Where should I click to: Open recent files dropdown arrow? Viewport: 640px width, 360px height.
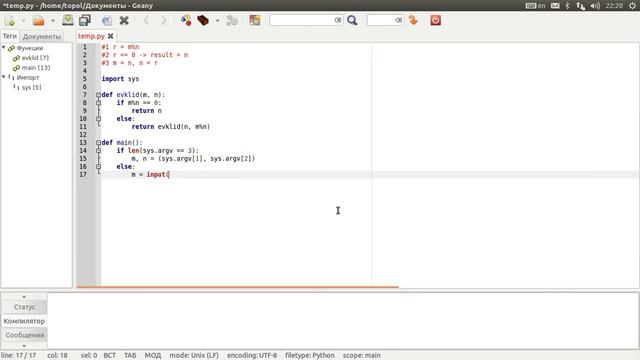[53, 20]
